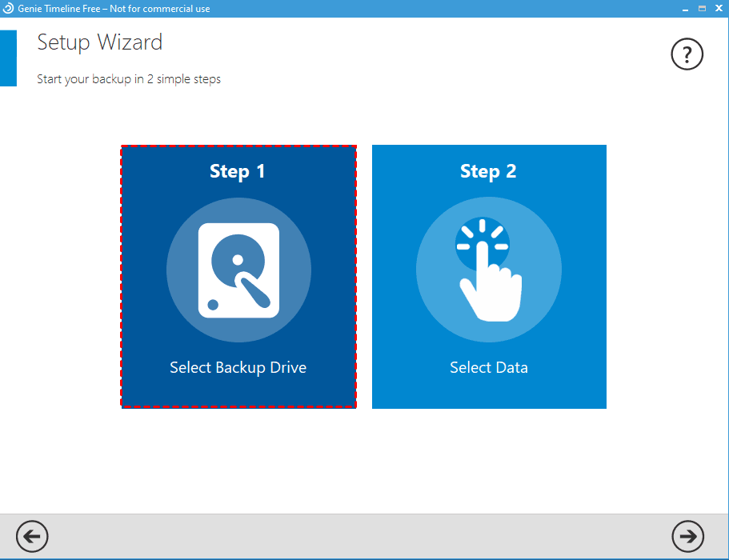Click the blue accent bar beside Setup Wizard
Viewport: 729px width, 560px height.
pos(8,58)
